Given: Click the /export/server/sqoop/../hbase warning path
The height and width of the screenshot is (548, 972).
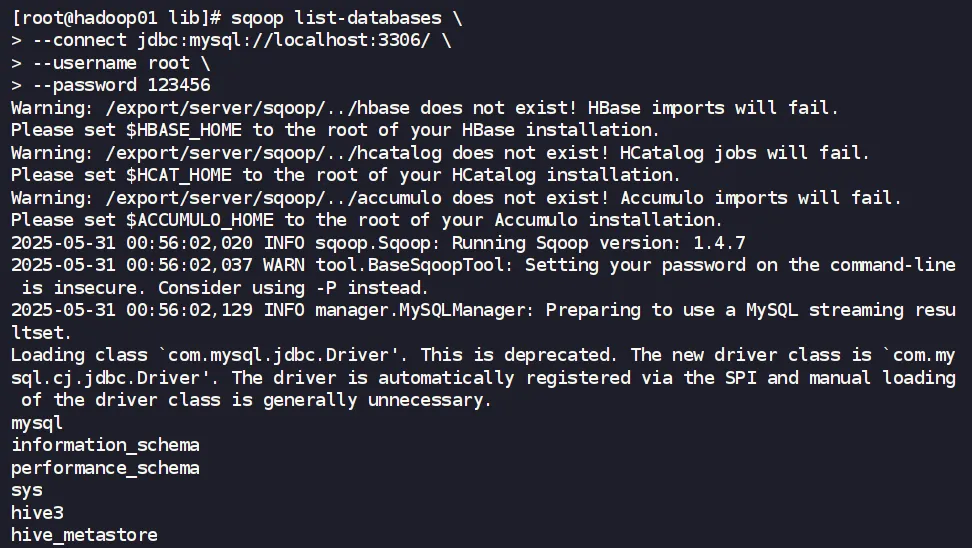Looking at the screenshot, I should tap(257, 108).
